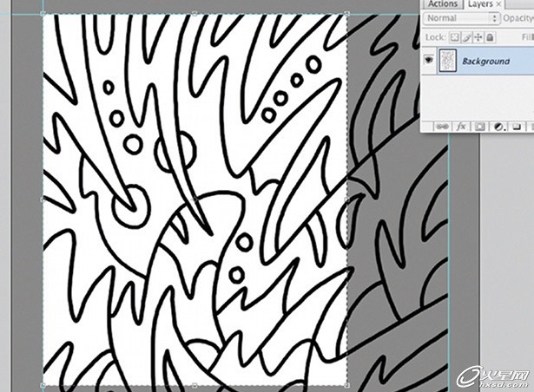This screenshot has height=392, width=534.
Task: Open the fx layer style menu
Action: pos(461,127)
